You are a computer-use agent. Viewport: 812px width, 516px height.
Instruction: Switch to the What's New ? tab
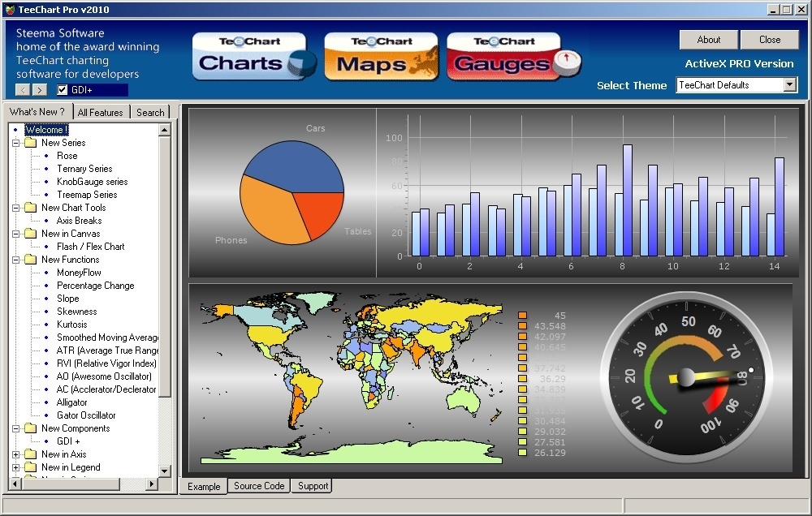coord(38,111)
